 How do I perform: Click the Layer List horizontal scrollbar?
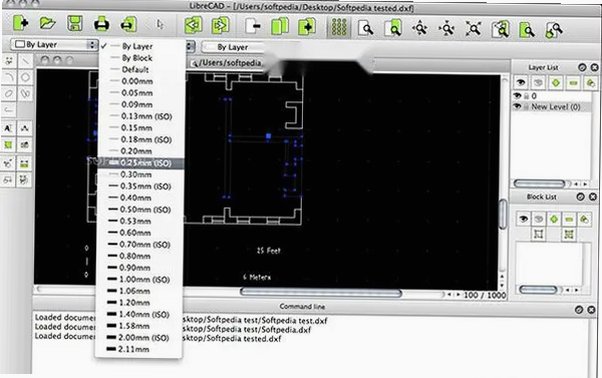point(539,184)
